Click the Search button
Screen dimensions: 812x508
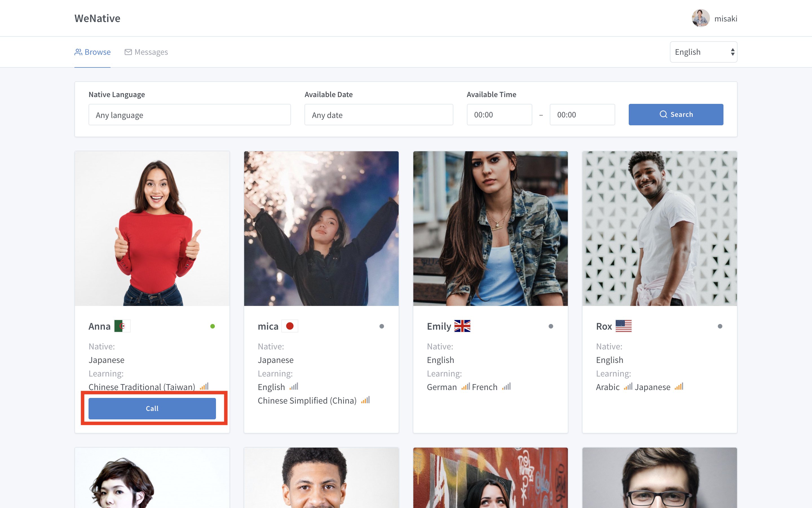click(676, 115)
